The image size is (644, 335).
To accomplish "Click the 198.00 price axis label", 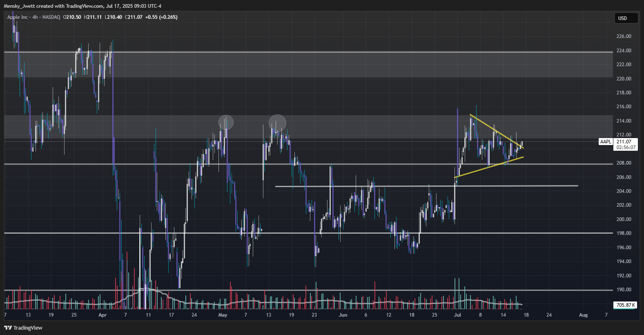I will (x=624, y=233).
